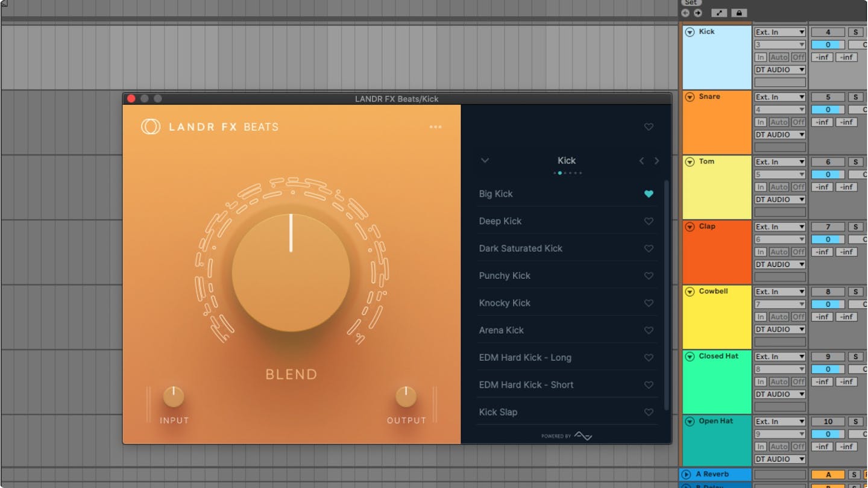Collapse the Kick track with fold arrow
Viewport: 868px width, 488px height.
point(690,32)
